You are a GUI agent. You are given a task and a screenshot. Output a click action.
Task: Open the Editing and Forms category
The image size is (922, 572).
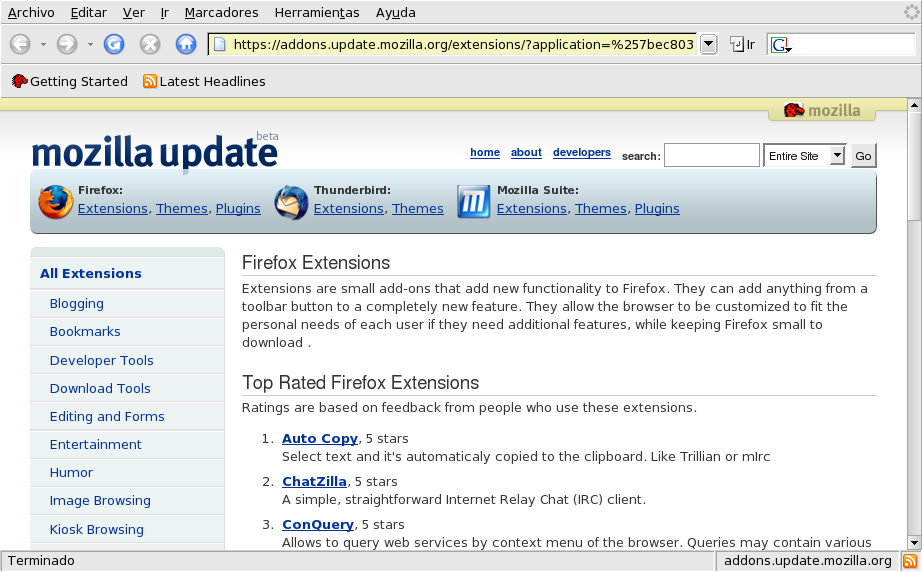(x=107, y=416)
